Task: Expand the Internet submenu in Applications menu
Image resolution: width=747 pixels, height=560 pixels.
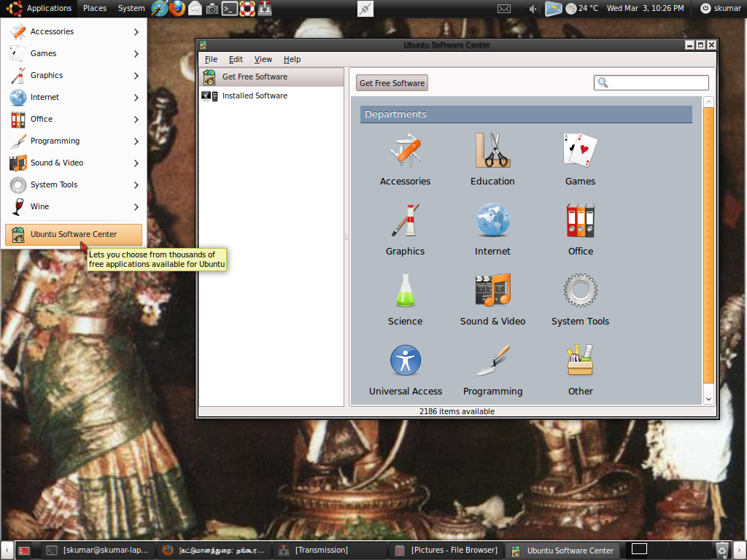Action: (x=74, y=97)
